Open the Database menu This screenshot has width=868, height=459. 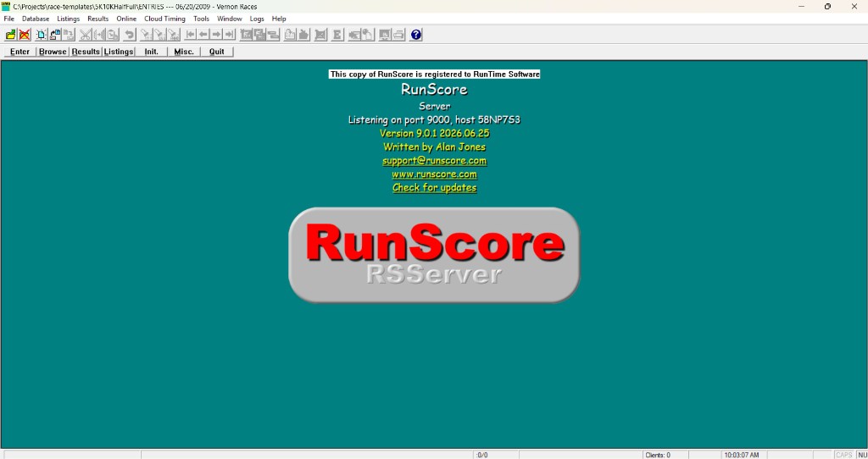coord(36,19)
